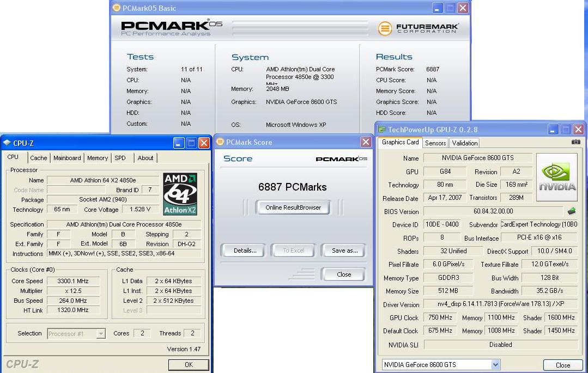This screenshot has width=588, height=373.
Task: Click the Microsoft Windows XP OS text in PCMark05
Action: click(296, 125)
